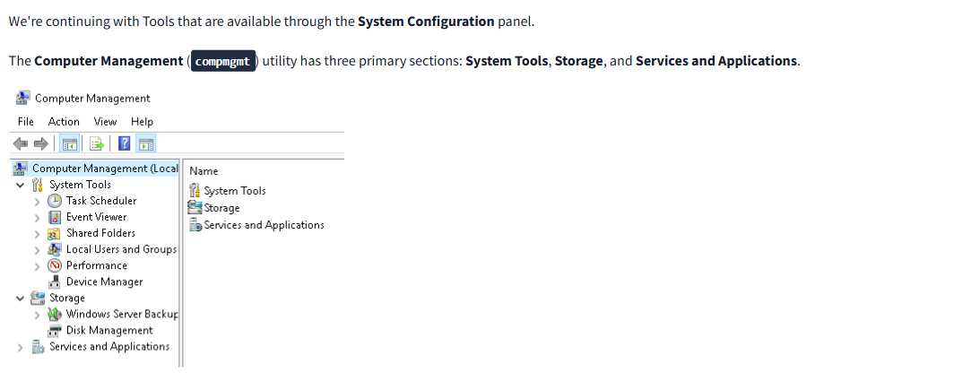Expand the Services and Applications node
The width and height of the screenshot is (980, 381).
point(20,347)
